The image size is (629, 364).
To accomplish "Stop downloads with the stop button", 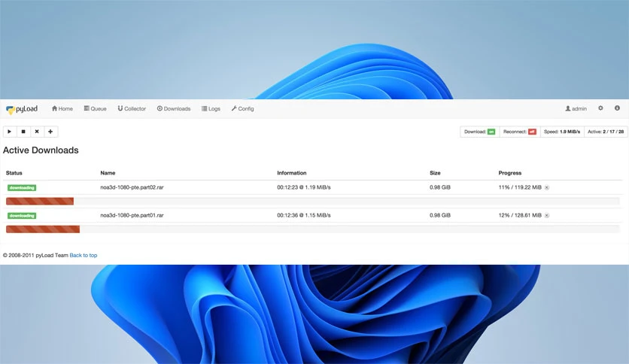I will [23, 132].
